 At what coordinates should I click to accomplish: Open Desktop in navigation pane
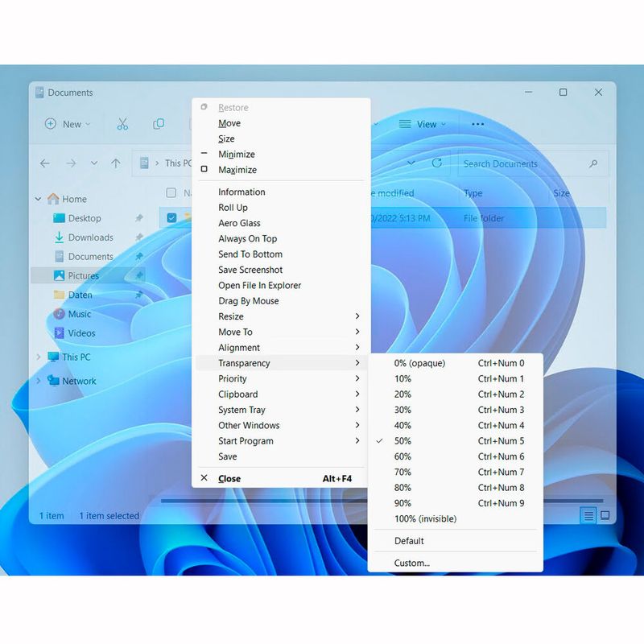pos(85,218)
